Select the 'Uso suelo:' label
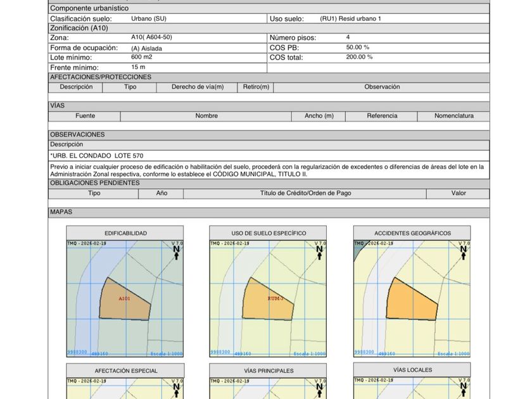This screenshot has width=532, height=399. tap(287, 18)
